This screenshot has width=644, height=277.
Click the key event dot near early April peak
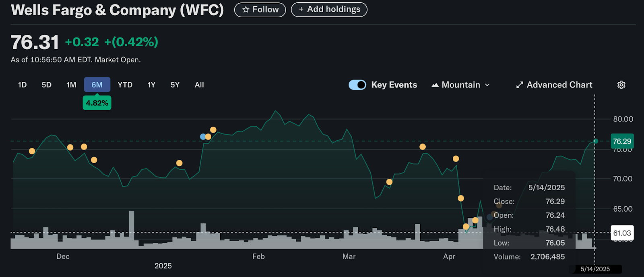click(456, 159)
